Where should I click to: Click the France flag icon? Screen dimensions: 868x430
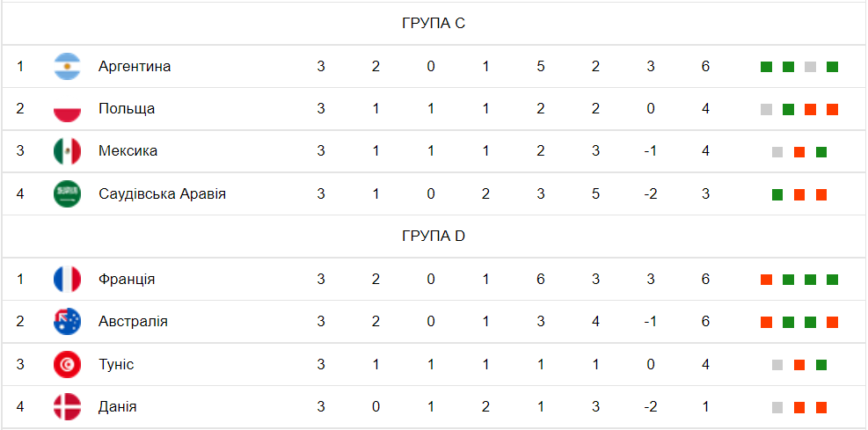(x=68, y=279)
